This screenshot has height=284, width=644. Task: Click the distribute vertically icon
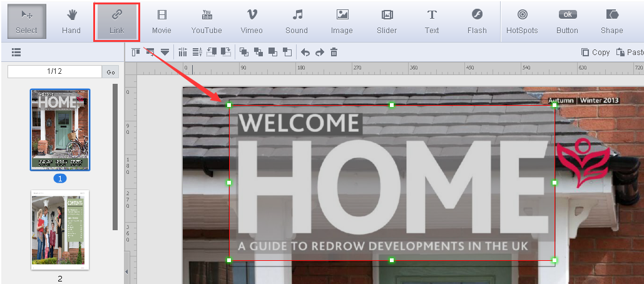click(198, 52)
